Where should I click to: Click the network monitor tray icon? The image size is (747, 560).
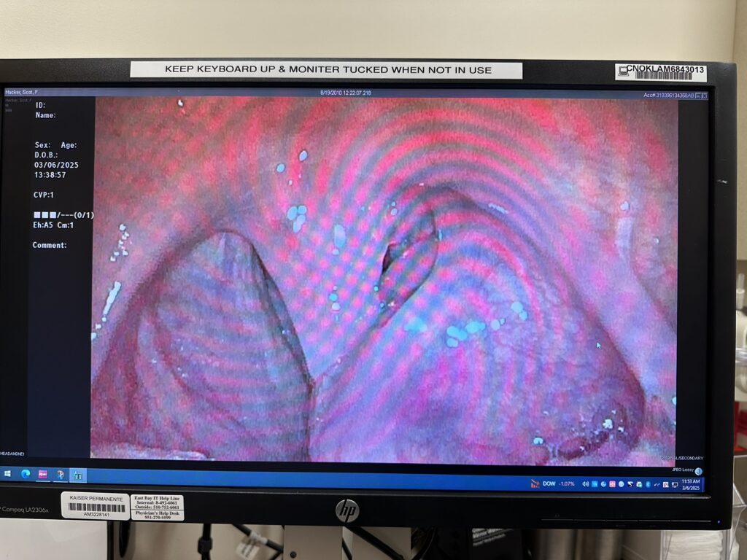(675, 485)
